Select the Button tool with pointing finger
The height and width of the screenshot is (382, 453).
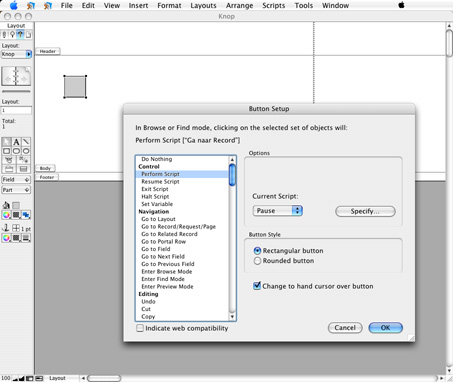(8, 160)
